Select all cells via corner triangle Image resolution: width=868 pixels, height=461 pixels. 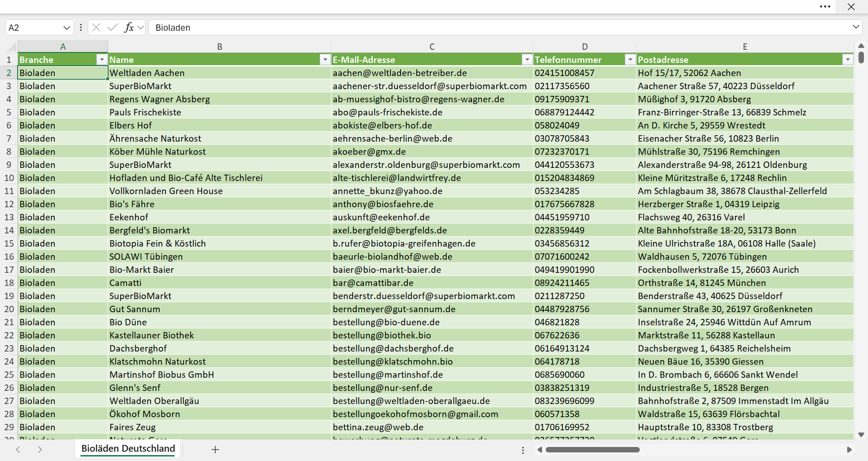pos(11,46)
